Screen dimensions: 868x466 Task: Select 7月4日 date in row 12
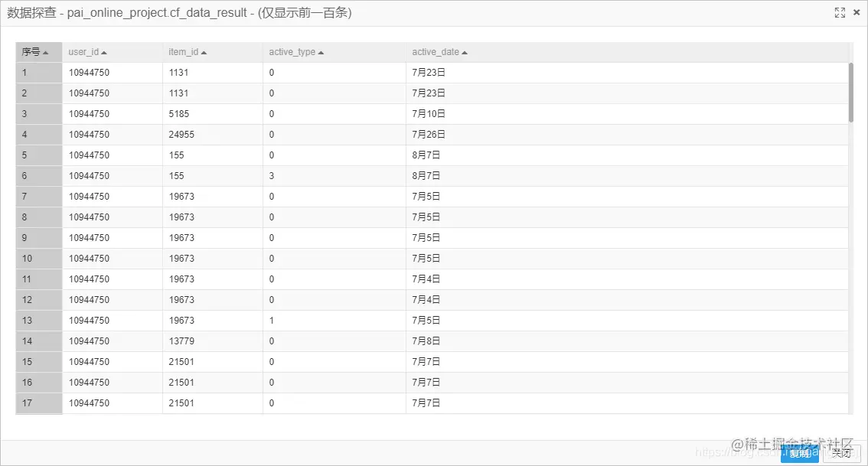tap(627, 300)
